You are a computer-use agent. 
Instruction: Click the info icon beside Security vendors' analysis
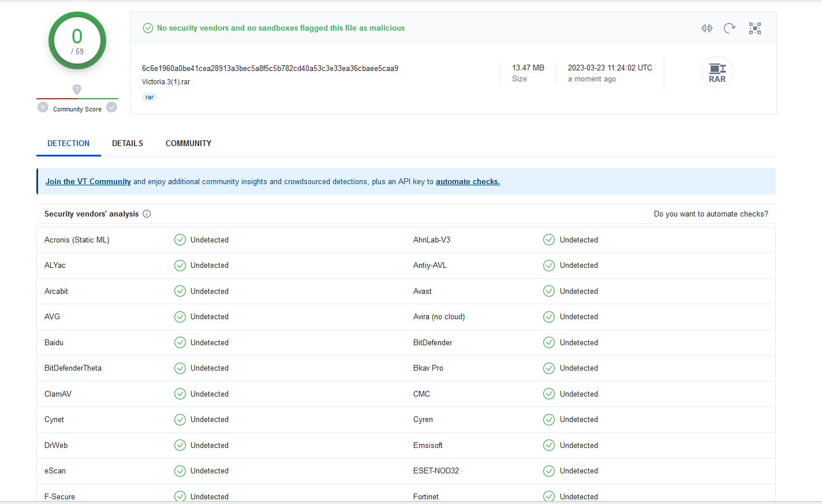pyautogui.click(x=147, y=214)
